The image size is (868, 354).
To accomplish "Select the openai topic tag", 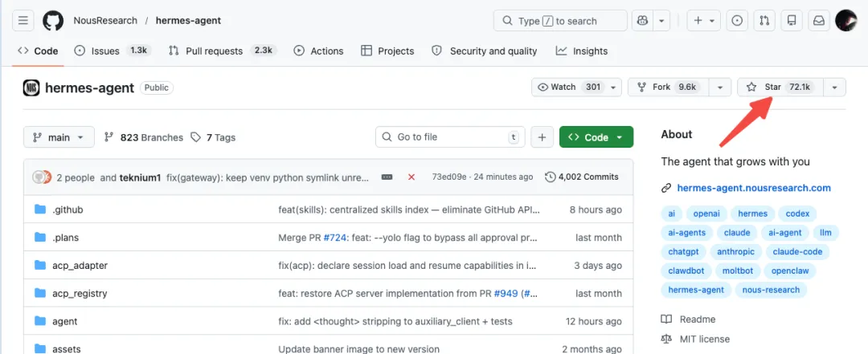I will (706, 214).
